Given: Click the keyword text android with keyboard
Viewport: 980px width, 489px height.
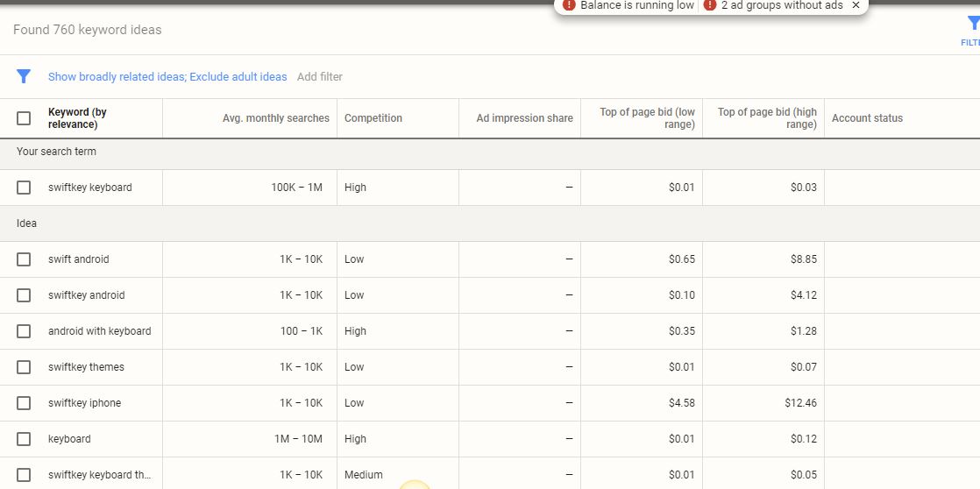Looking at the screenshot, I should pyautogui.click(x=99, y=331).
